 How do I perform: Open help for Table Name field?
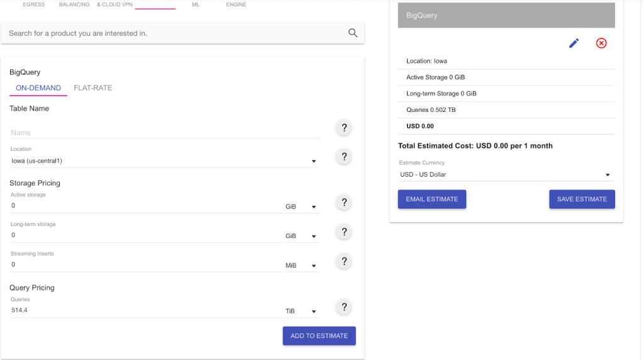(344, 128)
